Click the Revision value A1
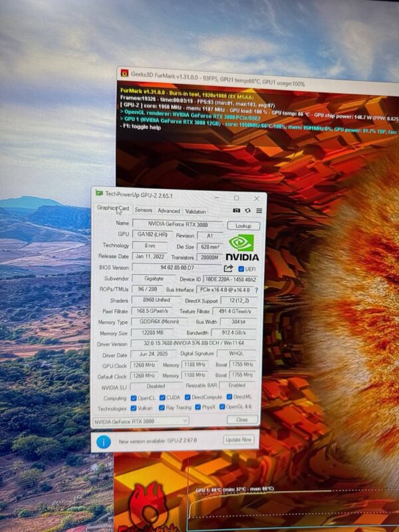399x532 pixels. coord(209,235)
